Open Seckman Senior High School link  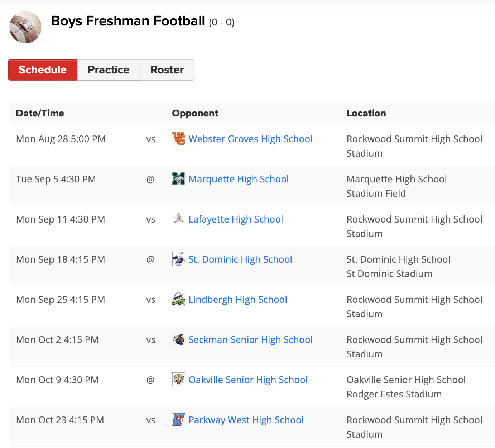point(250,340)
